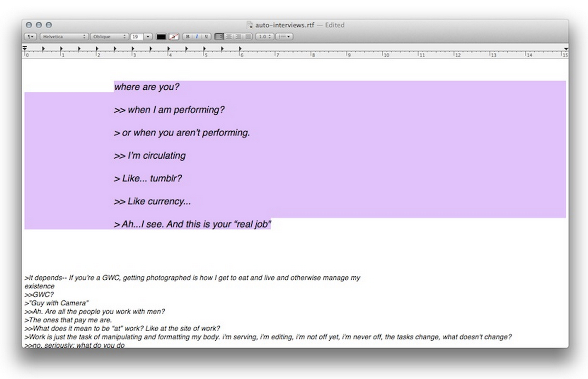Expand the font size arrow list
Viewport: 588px width, 379px height.
(148, 36)
